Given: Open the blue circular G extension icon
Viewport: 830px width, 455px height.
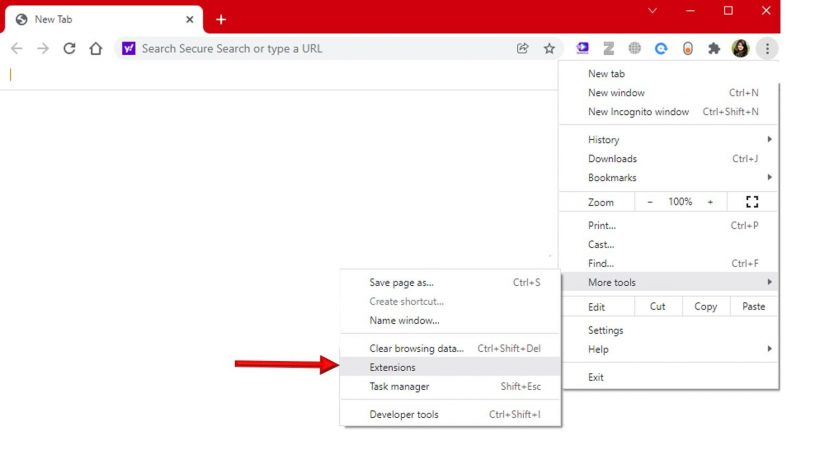Looking at the screenshot, I should [x=661, y=49].
